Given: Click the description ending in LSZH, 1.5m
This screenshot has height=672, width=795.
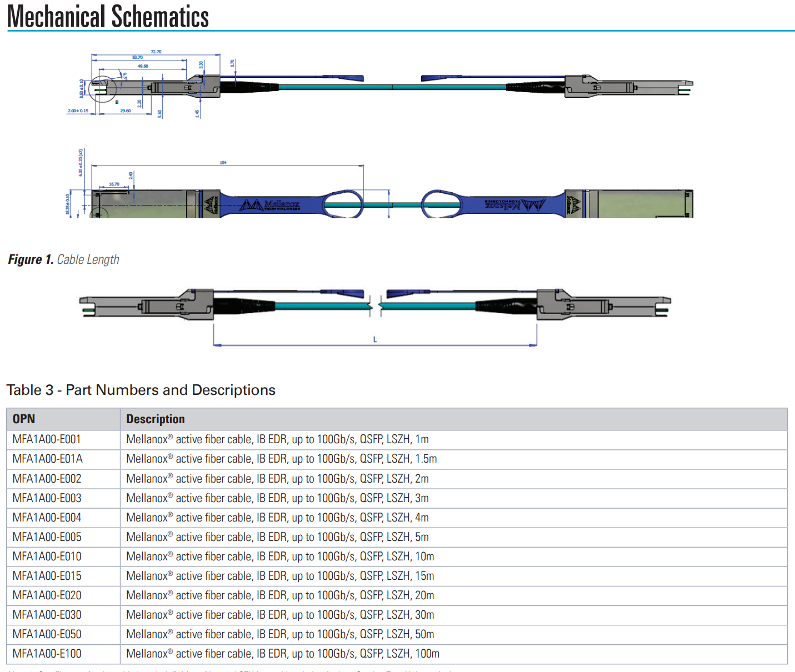Looking at the screenshot, I should [x=282, y=459].
